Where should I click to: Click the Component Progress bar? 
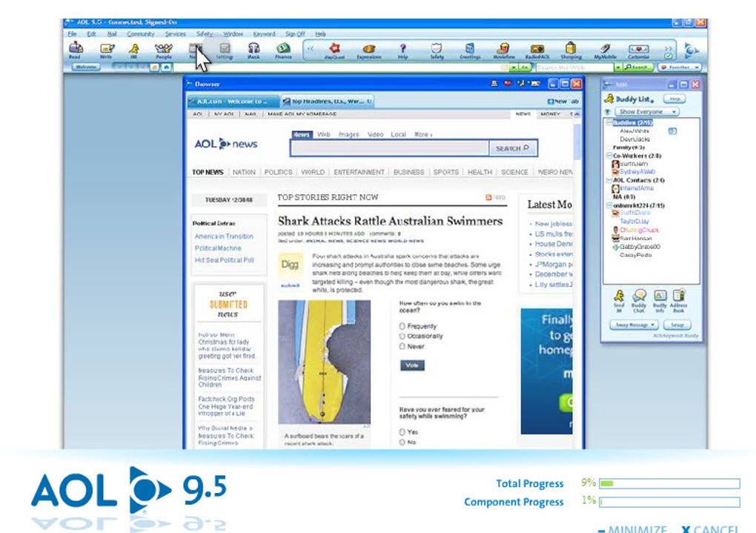pos(670,502)
